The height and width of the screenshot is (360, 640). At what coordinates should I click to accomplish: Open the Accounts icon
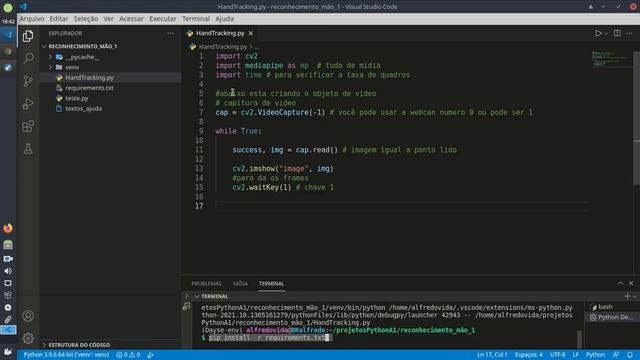tap(28, 316)
